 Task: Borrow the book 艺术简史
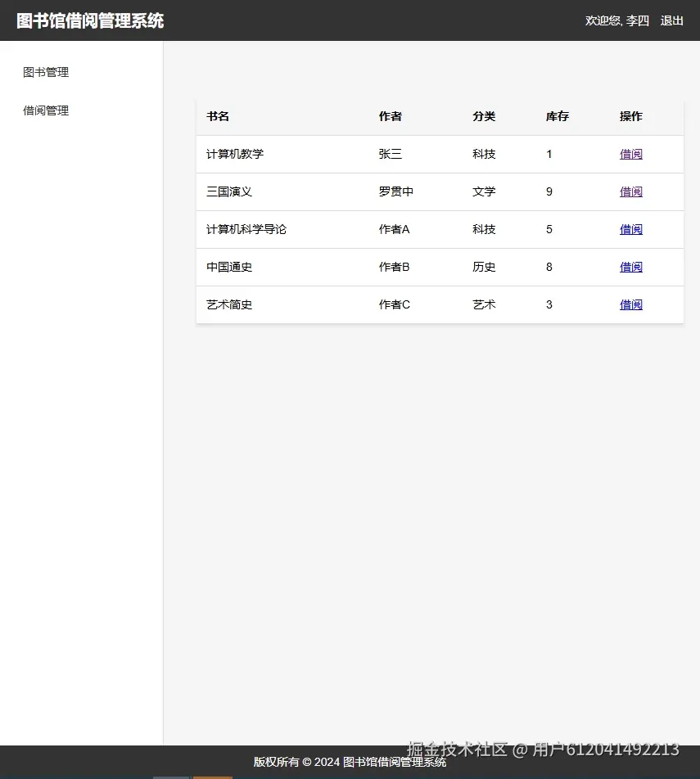tap(630, 304)
